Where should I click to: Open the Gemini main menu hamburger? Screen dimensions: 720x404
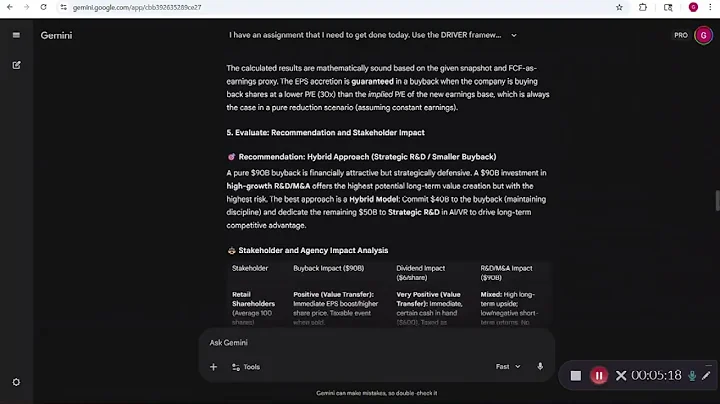[x=16, y=35]
